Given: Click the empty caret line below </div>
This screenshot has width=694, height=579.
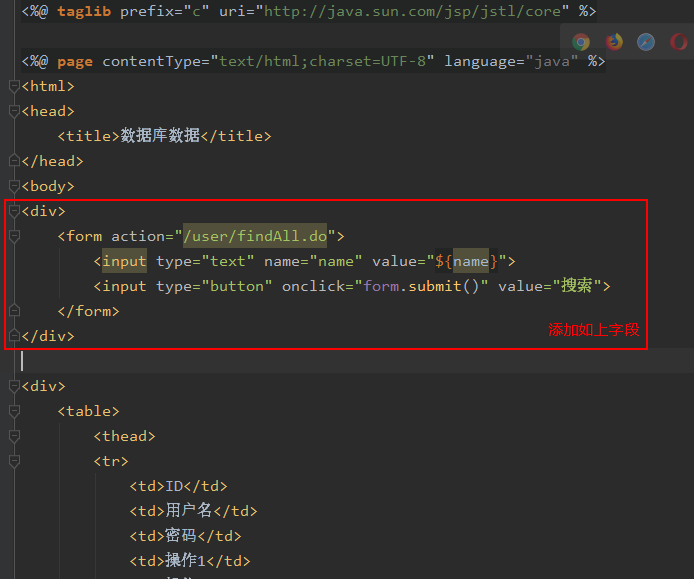Looking at the screenshot, I should tap(354, 361).
